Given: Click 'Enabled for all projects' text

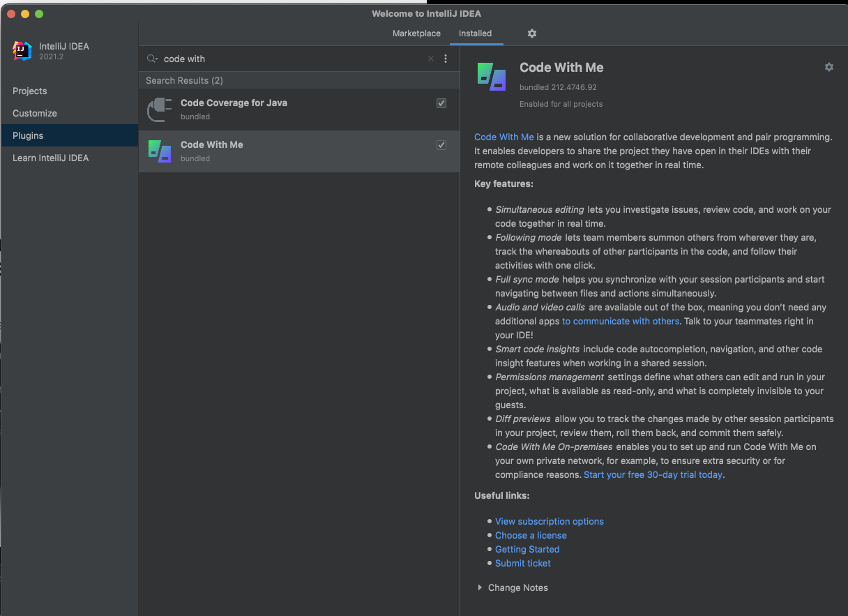Looking at the screenshot, I should pyautogui.click(x=561, y=104).
